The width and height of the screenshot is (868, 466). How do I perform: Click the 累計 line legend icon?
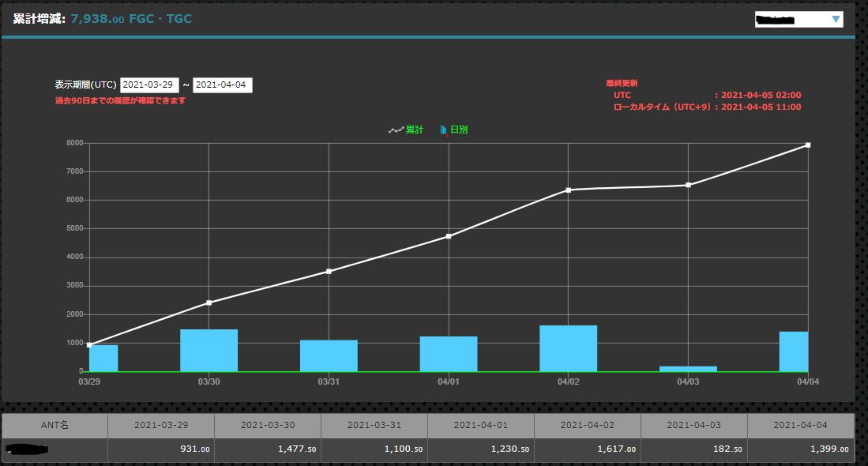pyautogui.click(x=396, y=130)
